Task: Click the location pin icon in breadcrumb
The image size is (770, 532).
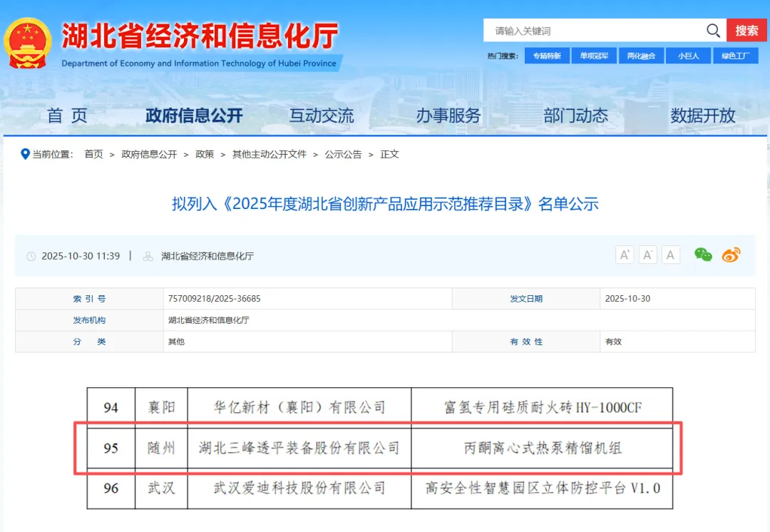Action: coord(25,154)
